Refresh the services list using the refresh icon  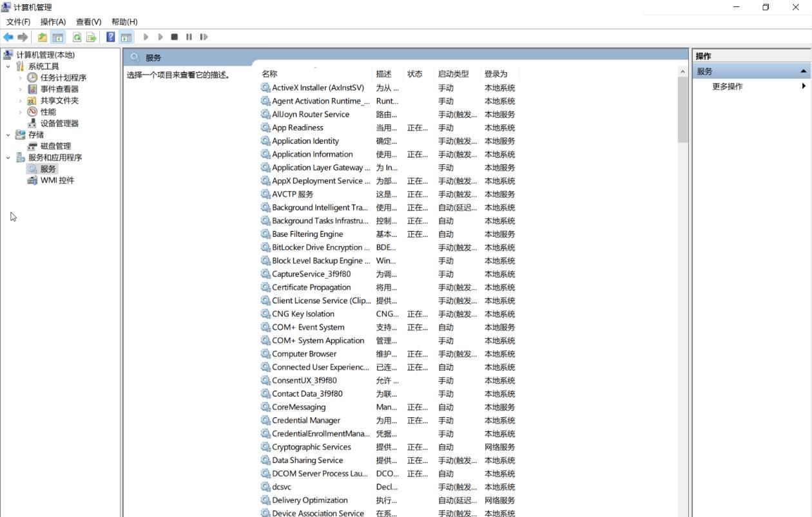pyautogui.click(x=77, y=37)
